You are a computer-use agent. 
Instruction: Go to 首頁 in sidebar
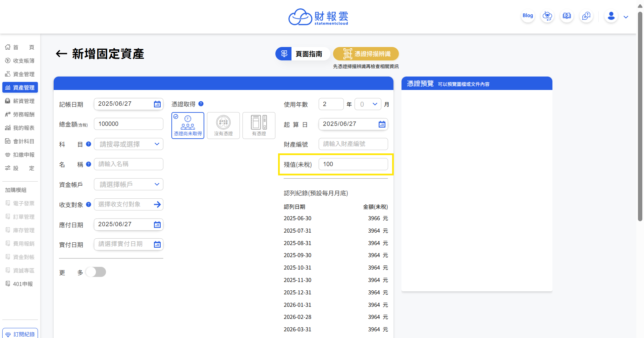pos(20,47)
